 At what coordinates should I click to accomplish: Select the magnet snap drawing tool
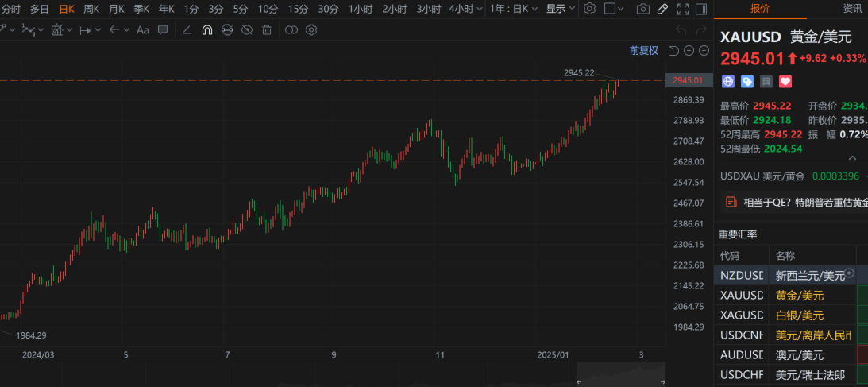coord(206,30)
